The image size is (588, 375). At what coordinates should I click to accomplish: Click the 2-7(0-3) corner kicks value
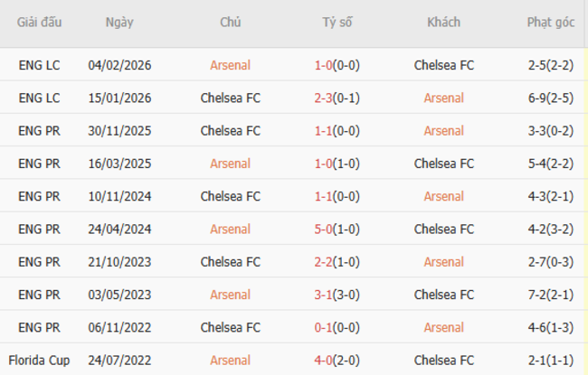coord(551,262)
